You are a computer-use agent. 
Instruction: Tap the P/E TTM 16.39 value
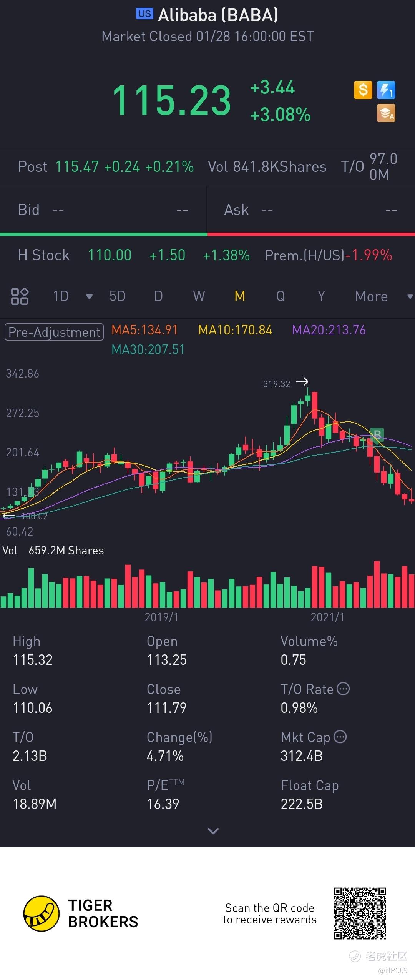(x=163, y=804)
